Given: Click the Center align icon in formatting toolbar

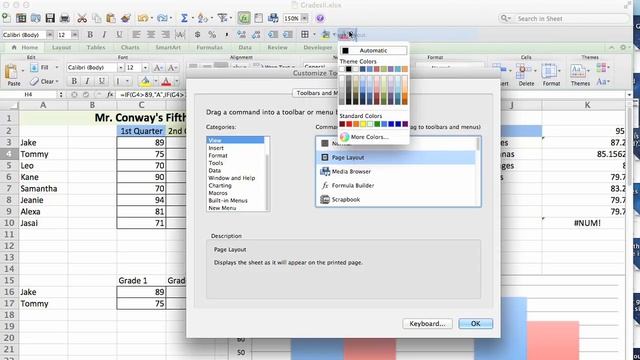Looking at the screenshot, I should (x=151, y=35).
